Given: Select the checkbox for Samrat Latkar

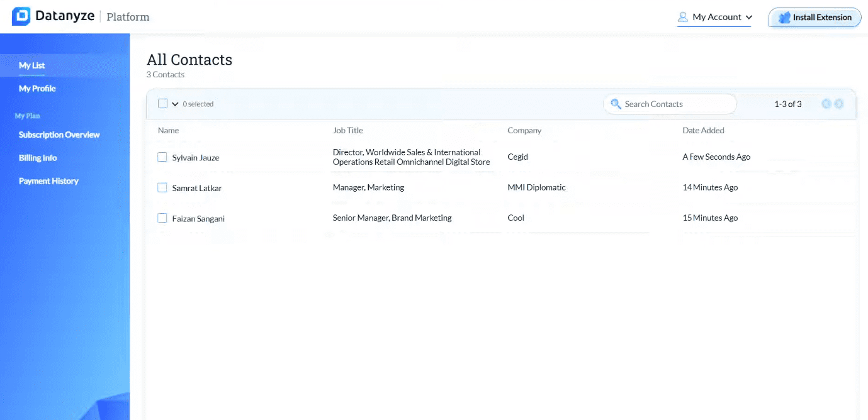Looking at the screenshot, I should tap(162, 188).
